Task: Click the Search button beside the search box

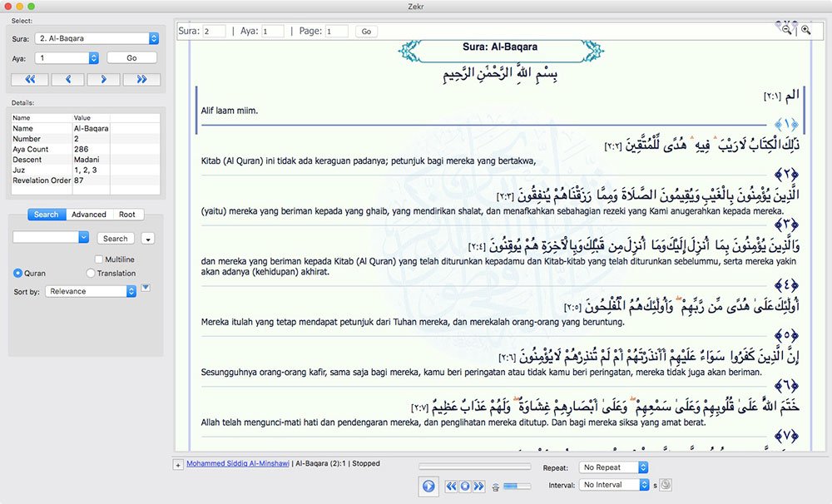Action: [x=115, y=239]
